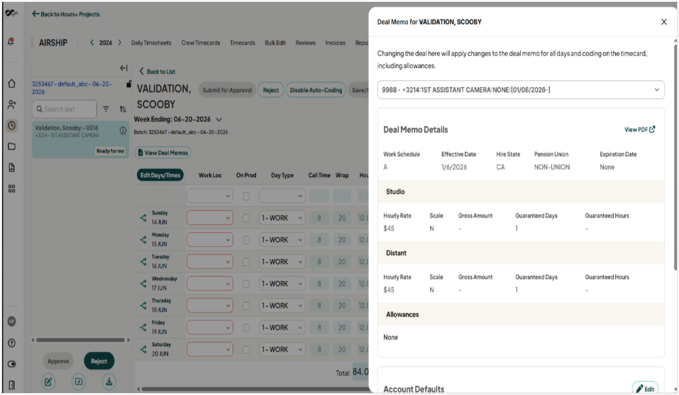Toggle On Prod checkbox for Sunday 14 JUN
The image size is (679, 395).
click(246, 218)
